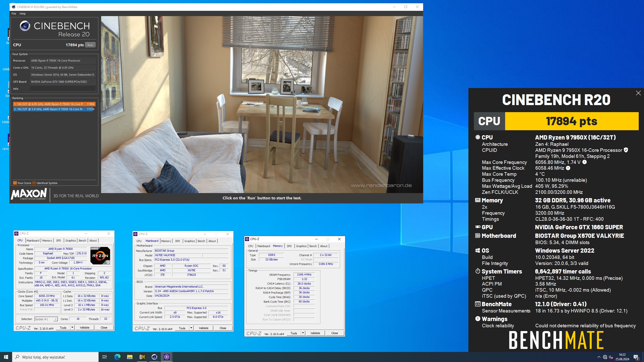Viewport: 644px width, 362px height.
Task: Open the Help menu in Cinebench
Action: tap(23, 14)
